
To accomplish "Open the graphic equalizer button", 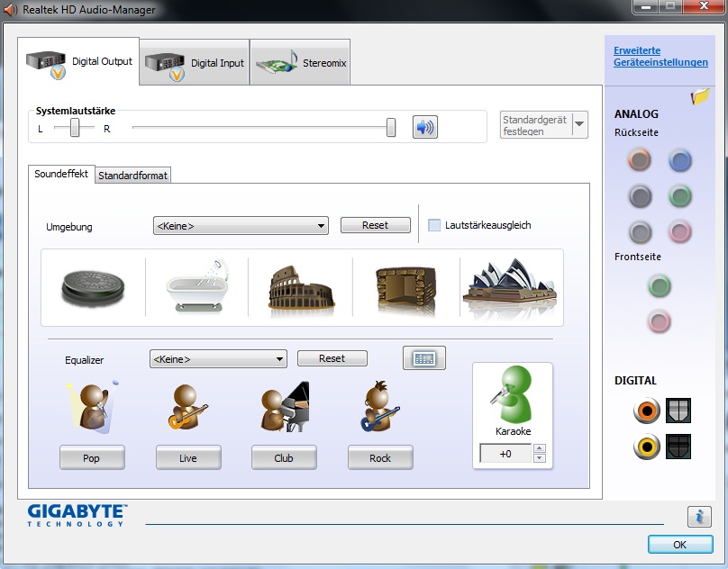I will [423, 357].
